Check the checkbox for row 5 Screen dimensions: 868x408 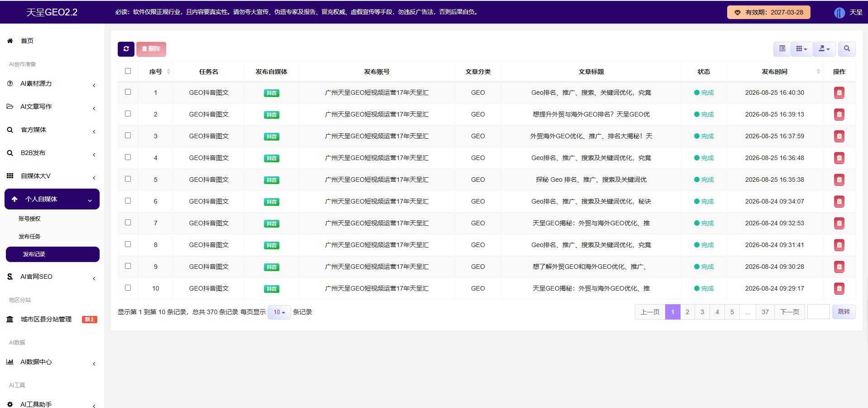pos(128,179)
